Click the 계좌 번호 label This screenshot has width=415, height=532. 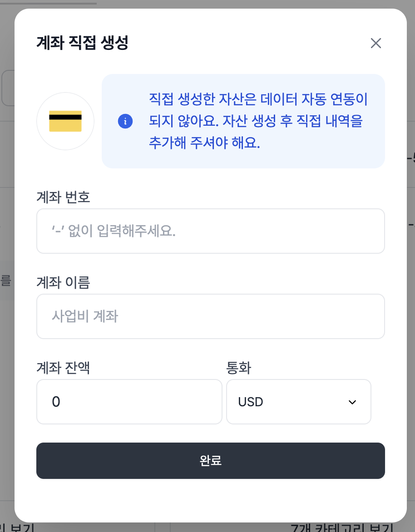click(x=63, y=197)
